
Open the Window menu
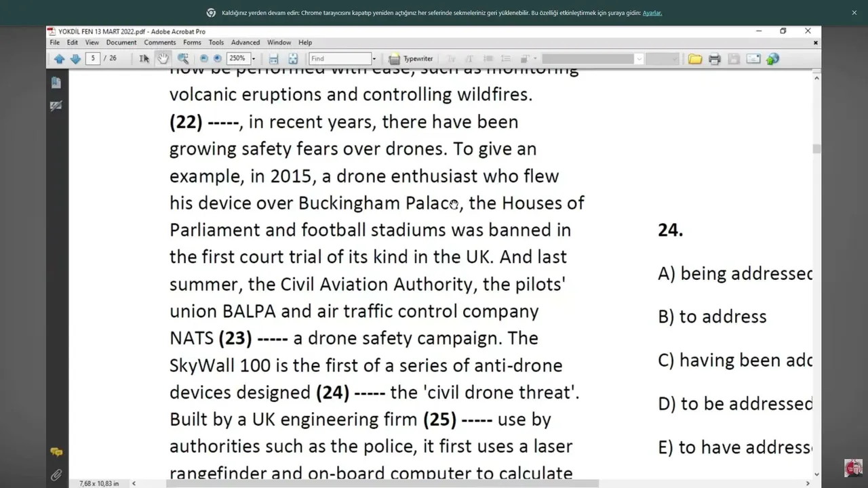tap(279, 42)
